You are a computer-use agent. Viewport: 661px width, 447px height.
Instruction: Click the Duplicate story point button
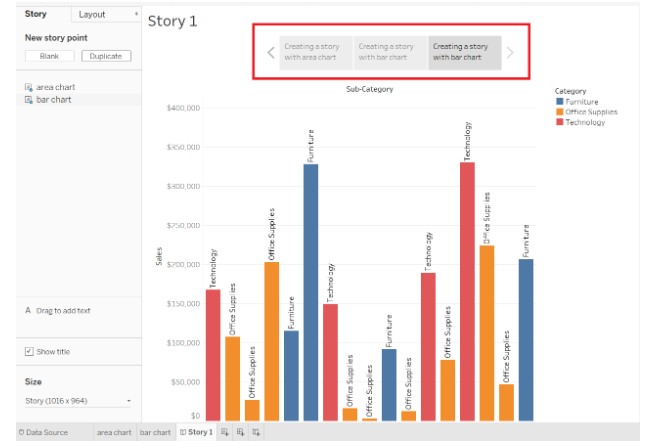[106, 56]
